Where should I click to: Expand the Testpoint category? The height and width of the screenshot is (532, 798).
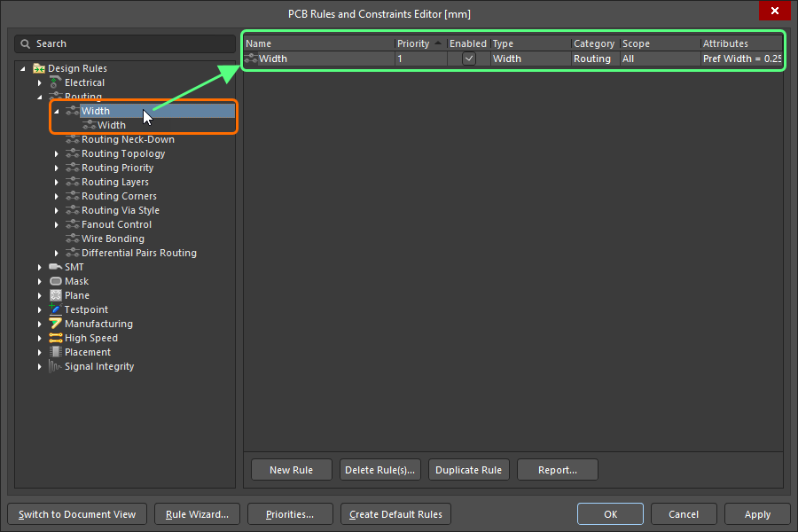[40, 309]
